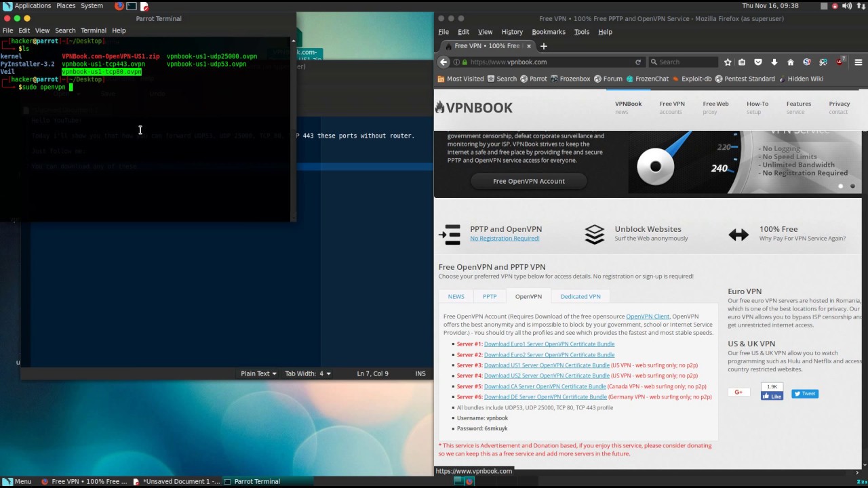Switch to the NEWS tab
868x488 pixels.
[456, 296]
